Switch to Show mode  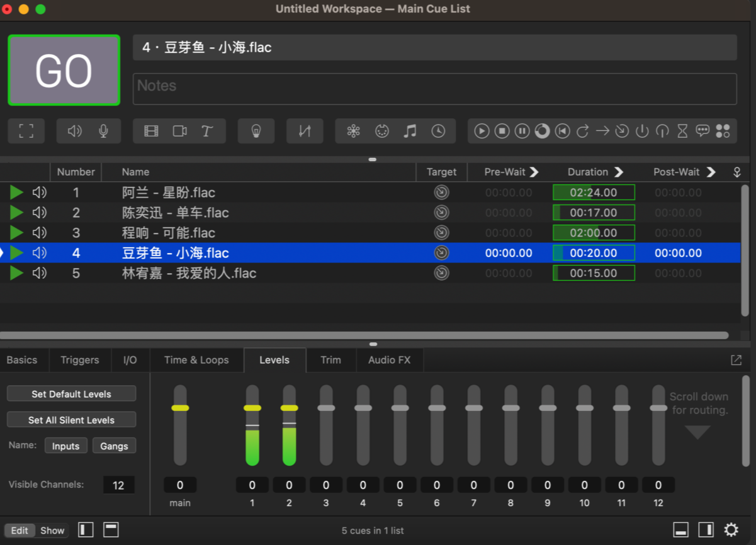coord(52,531)
